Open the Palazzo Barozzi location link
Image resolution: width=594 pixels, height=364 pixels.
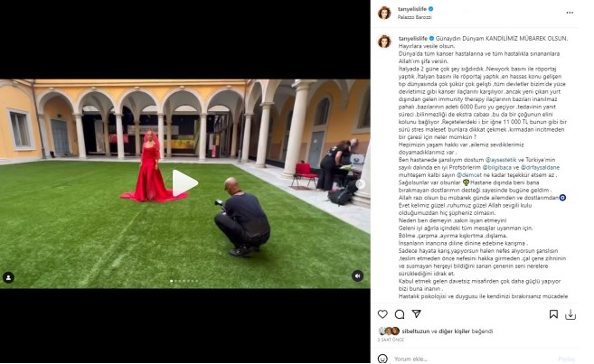[414, 17]
